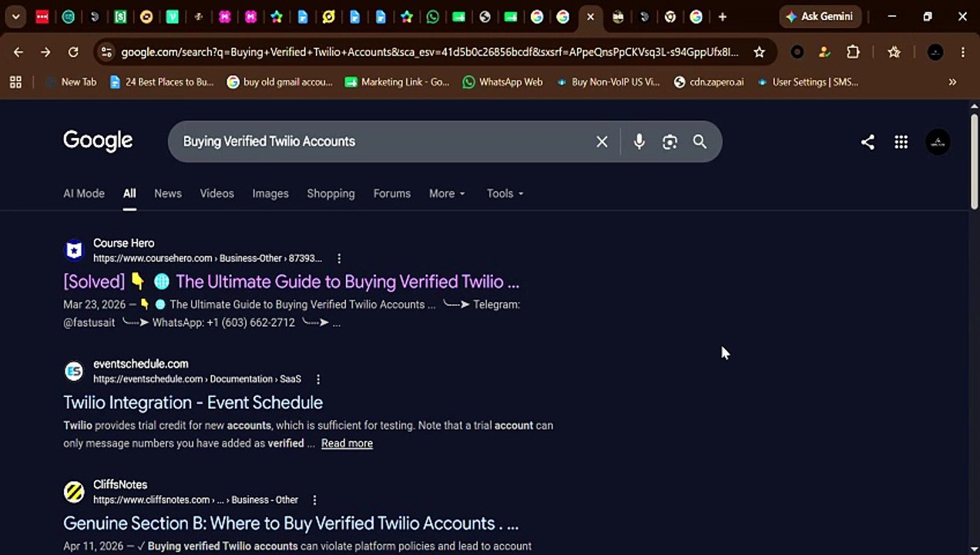The image size is (980, 555).
Task: Open the Chrome profile avatar in toolbar
Action: (x=935, y=52)
